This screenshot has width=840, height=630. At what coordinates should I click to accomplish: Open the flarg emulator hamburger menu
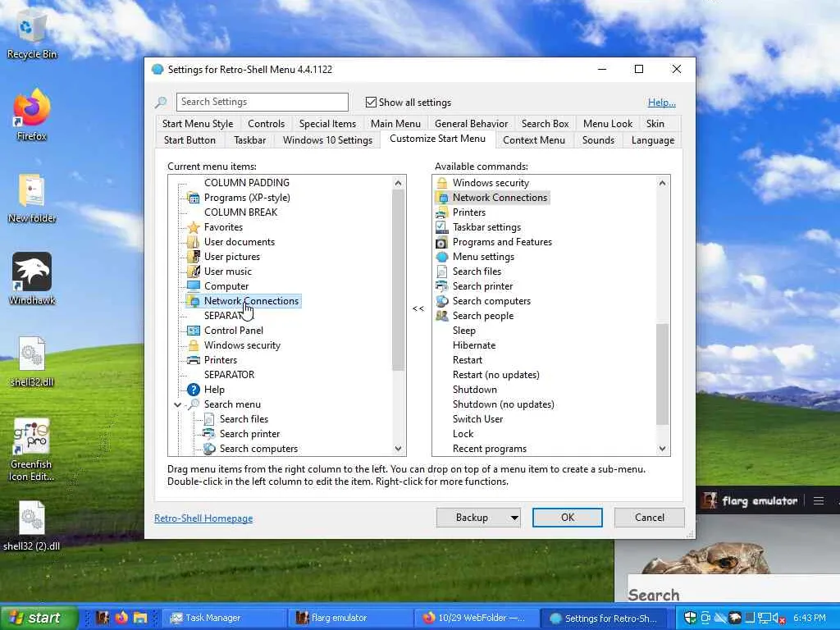(x=819, y=501)
